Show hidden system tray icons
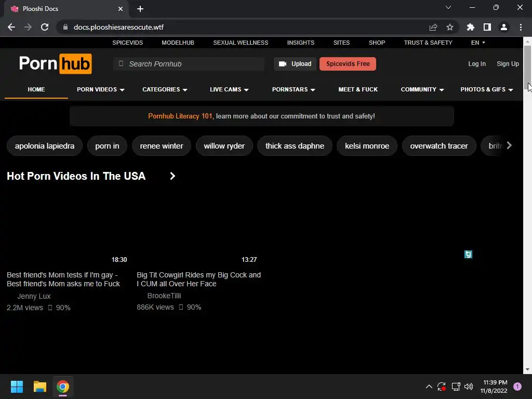Image resolution: width=532 pixels, height=399 pixels. click(429, 387)
